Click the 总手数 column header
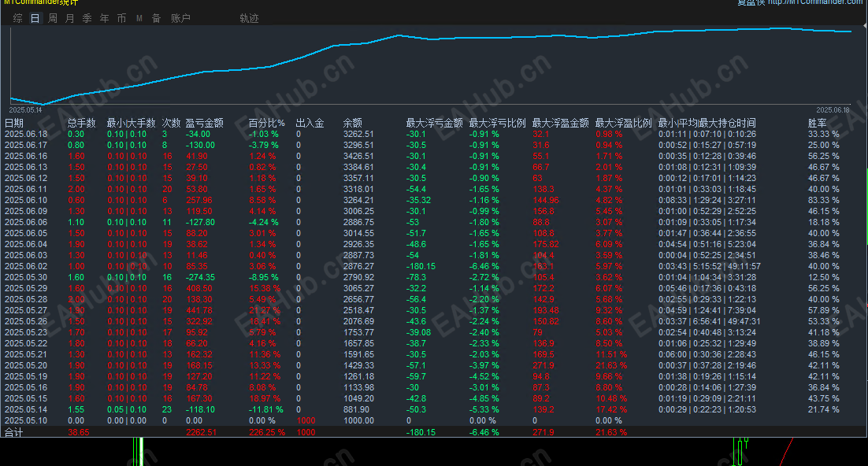Viewport: 868px width, 466px height. (81, 123)
